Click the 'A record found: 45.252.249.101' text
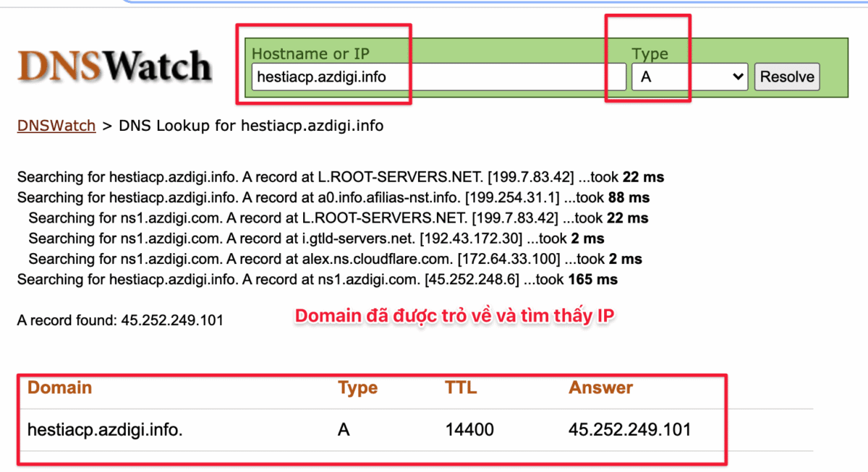868x472 pixels. click(x=120, y=320)
